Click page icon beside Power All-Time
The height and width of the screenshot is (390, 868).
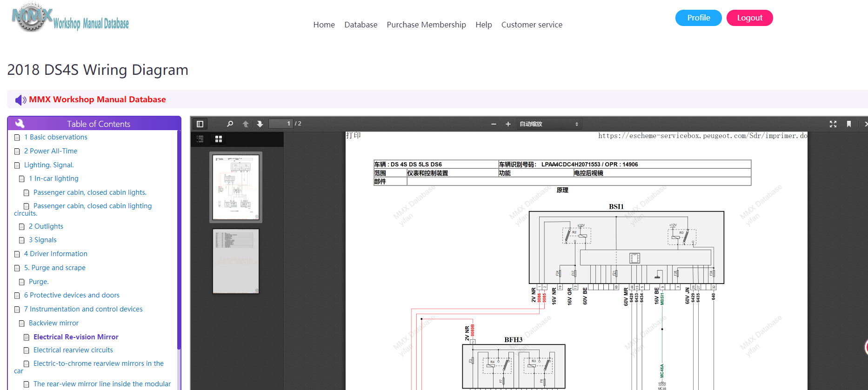17,152
